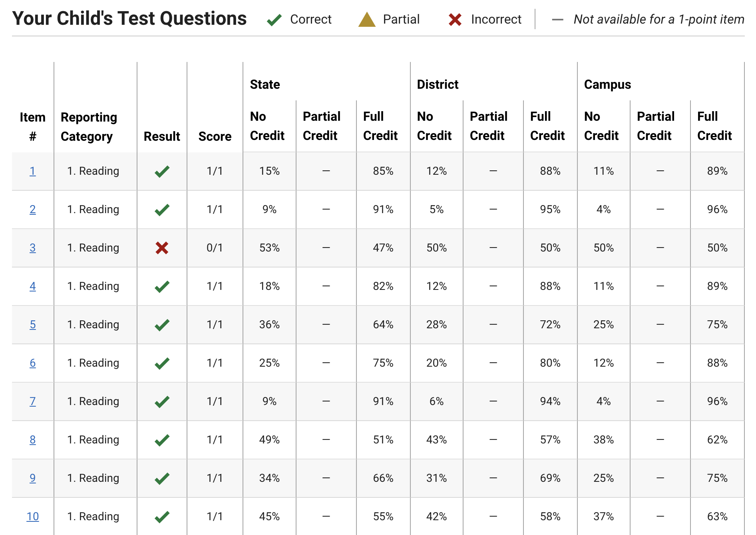Click the green checkmark in item 5 row
This screenshot has height=535, width=756.
(162, 325)
